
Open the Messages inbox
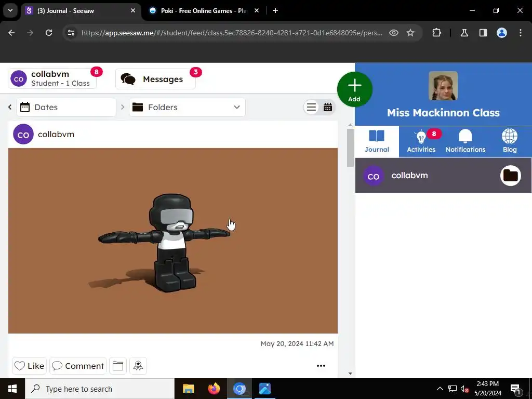click(155, 79)
